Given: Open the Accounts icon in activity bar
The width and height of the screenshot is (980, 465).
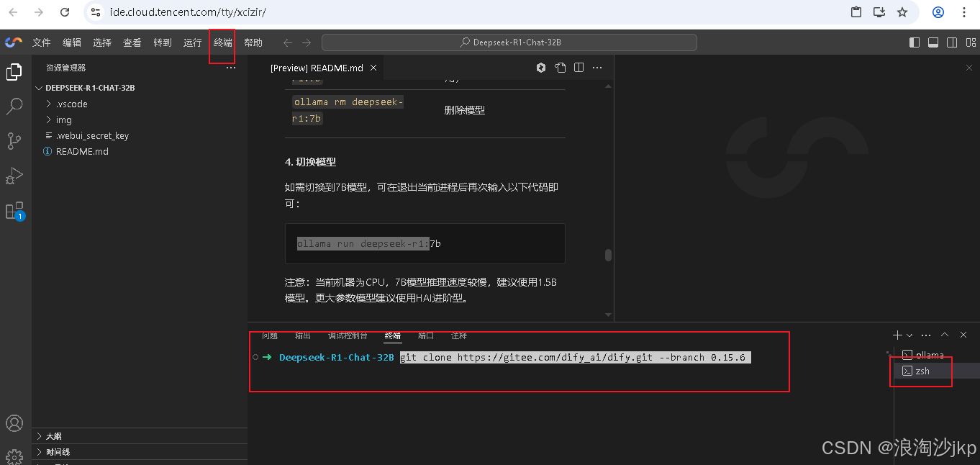Looking at the screenshot, I should (14, 423).
